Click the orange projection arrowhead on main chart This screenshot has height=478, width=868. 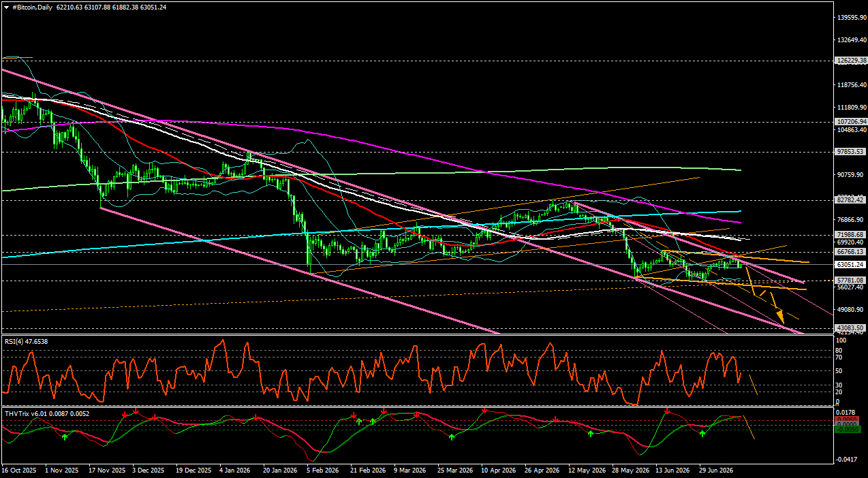point(781,317)
